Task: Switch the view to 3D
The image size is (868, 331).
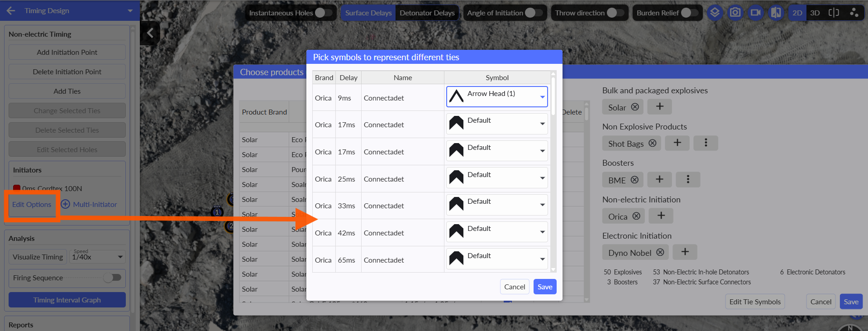Action: click(x=815, y=13)
